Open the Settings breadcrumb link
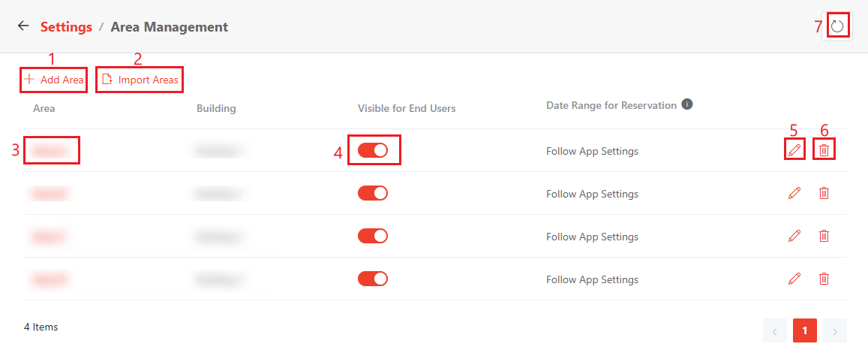 [x=66, y=27]
